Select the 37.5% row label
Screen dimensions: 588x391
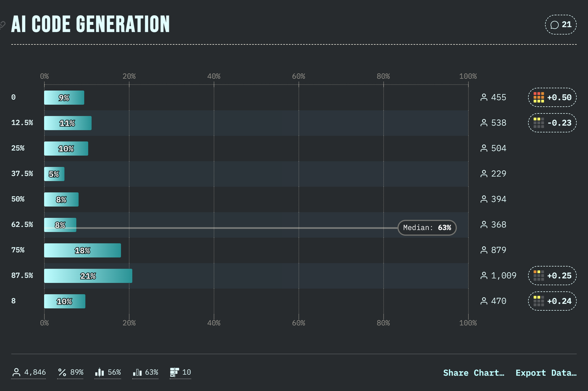point(22,174)
